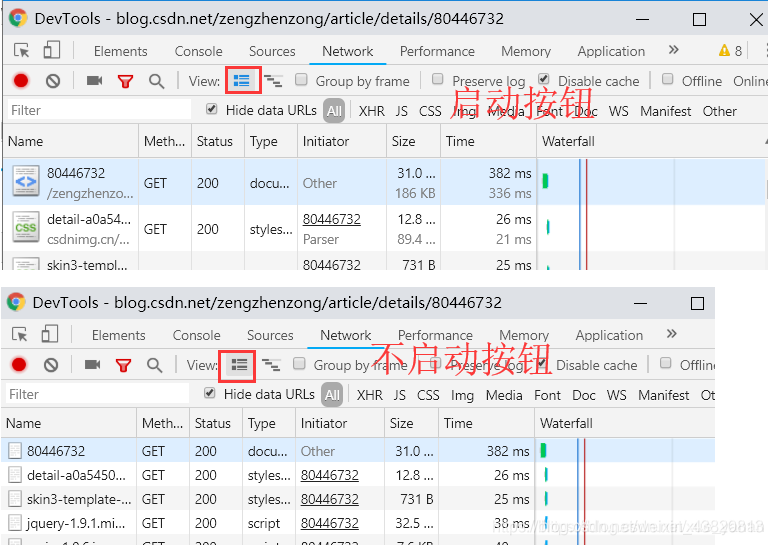773x545 pixels.
Task: Click Time column header in bottom window
Action: (x=486, y=423)
